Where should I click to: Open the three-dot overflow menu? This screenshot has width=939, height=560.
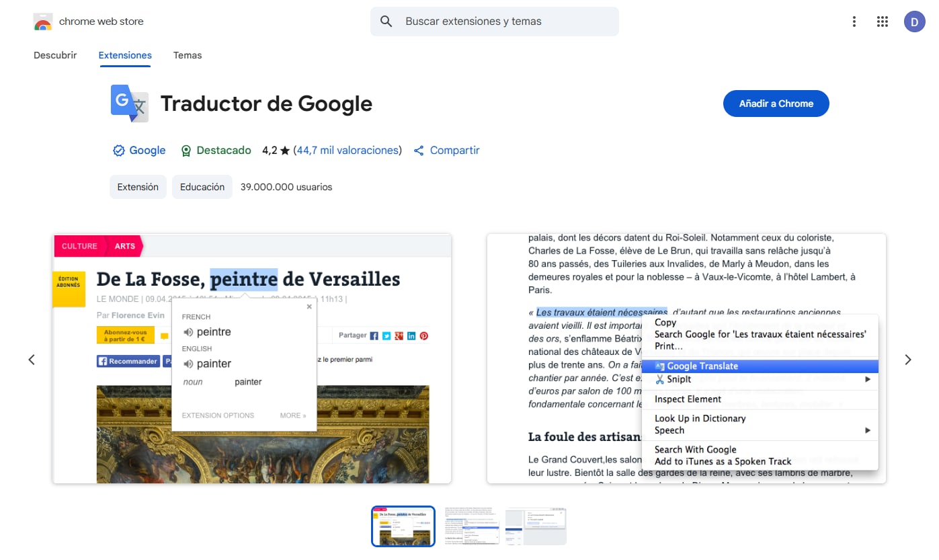pos(854,21)
